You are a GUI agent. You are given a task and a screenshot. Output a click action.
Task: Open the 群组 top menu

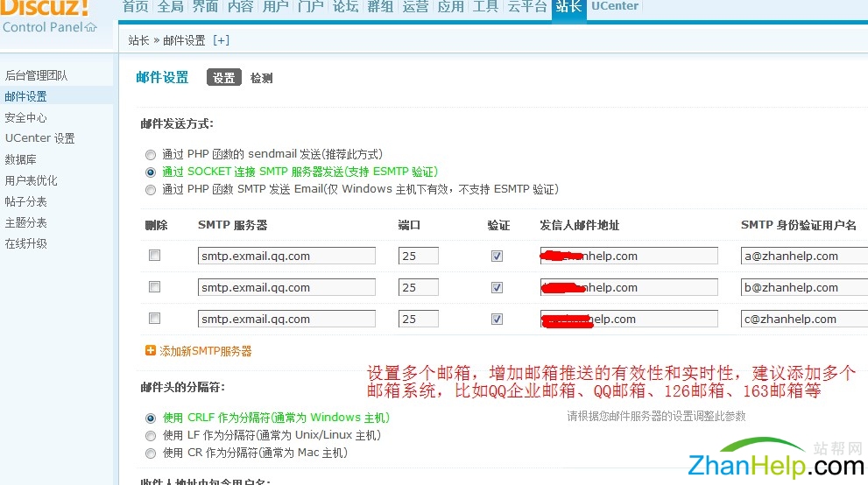(380, 6)
